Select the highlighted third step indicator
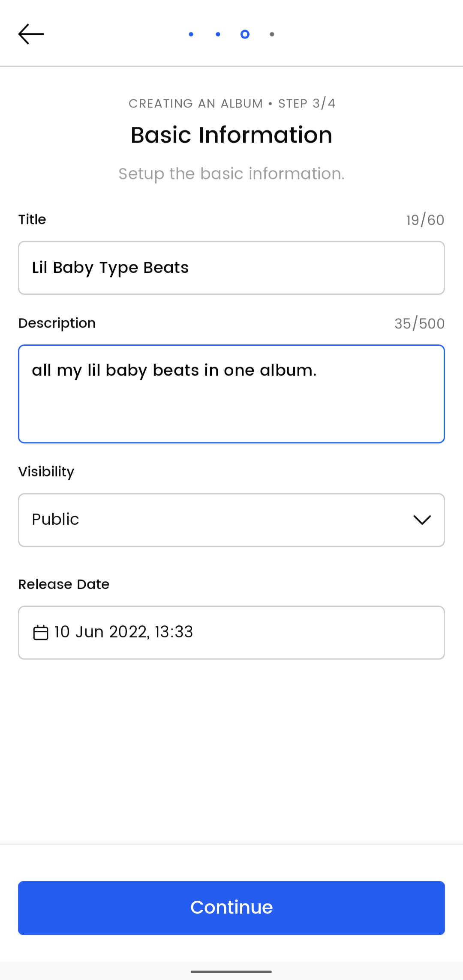 245,34
